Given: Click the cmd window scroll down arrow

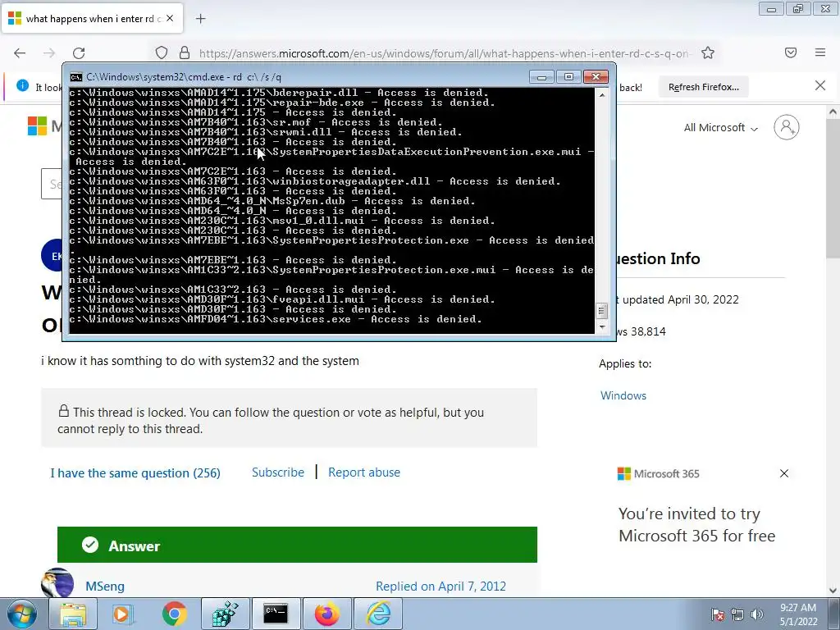Looking at the screenshot, I should coord(602,326).
